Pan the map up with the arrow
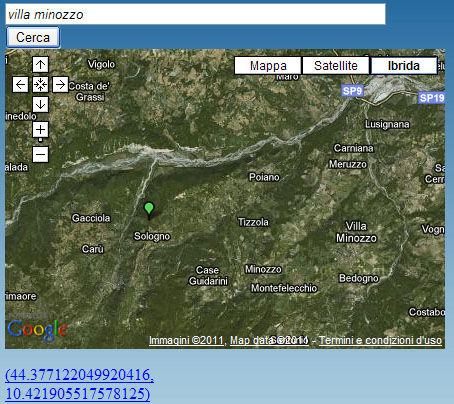The image size is (454, 404). (x=40, y=64)
